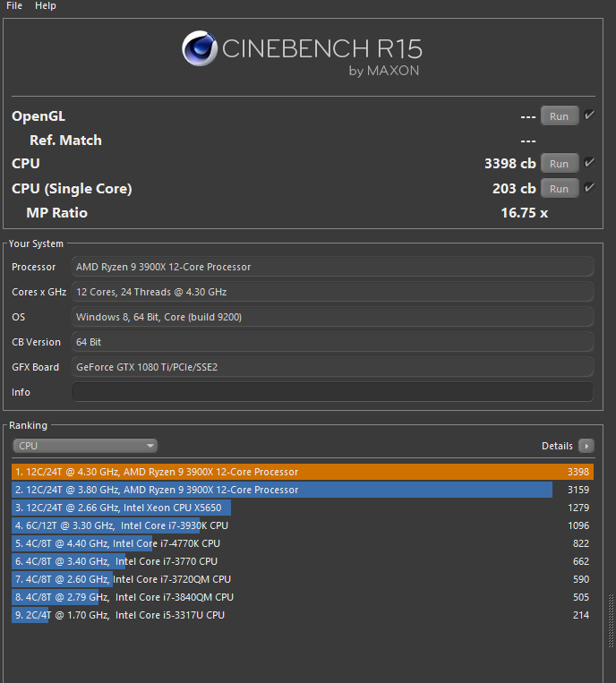The height and width of the screenshot is (683, 616).
Task: Toggle the CPU Single Core checkbox
Action: click(x=589, y=188)
